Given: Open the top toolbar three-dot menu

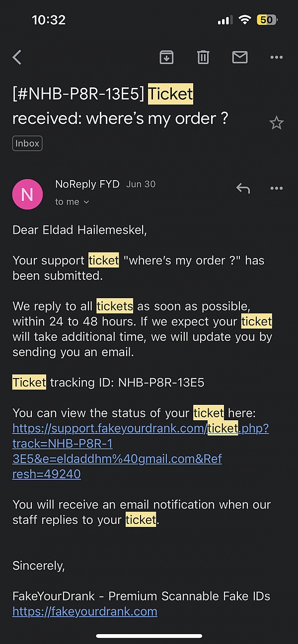Looking at the screenshot, I should [276, 58].
